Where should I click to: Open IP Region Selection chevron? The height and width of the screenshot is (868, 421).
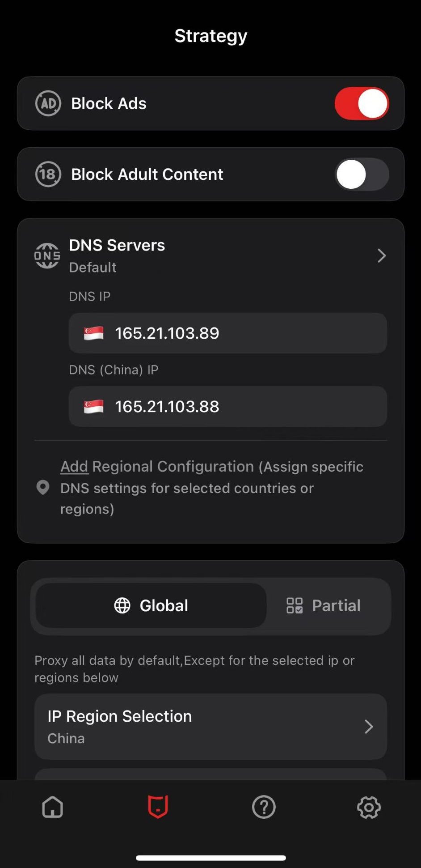click(x=369, y=727)
